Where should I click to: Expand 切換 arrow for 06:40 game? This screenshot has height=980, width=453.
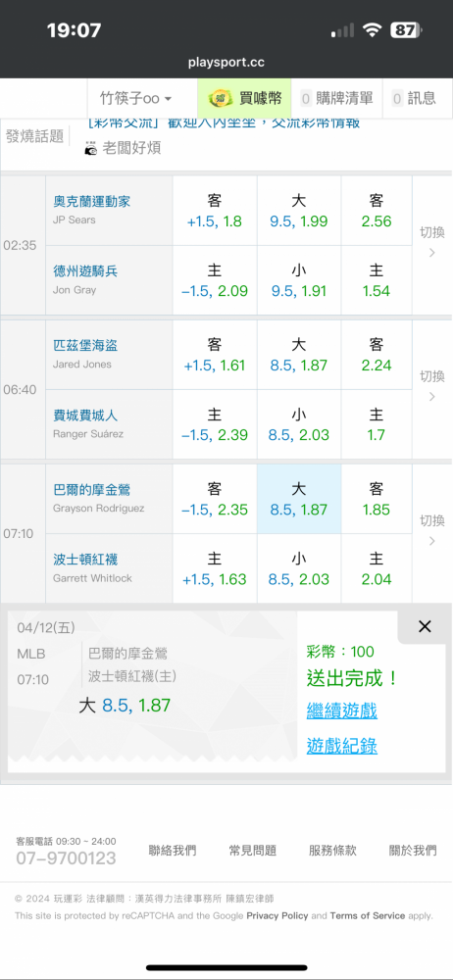point(431,397)
